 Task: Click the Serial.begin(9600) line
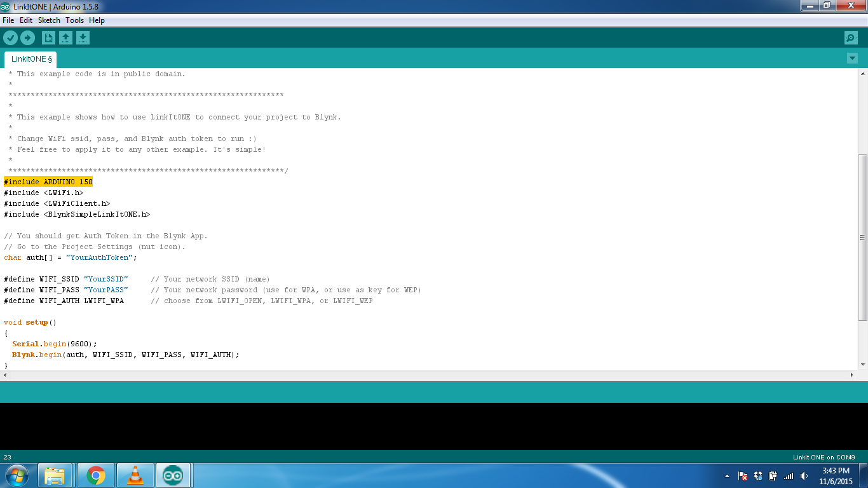pyautogui.click(x=55, y=344)
